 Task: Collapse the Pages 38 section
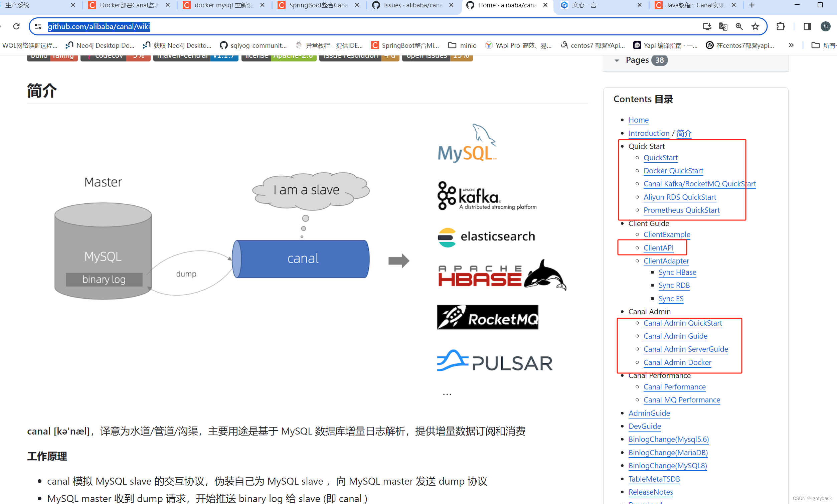point(617,60)
